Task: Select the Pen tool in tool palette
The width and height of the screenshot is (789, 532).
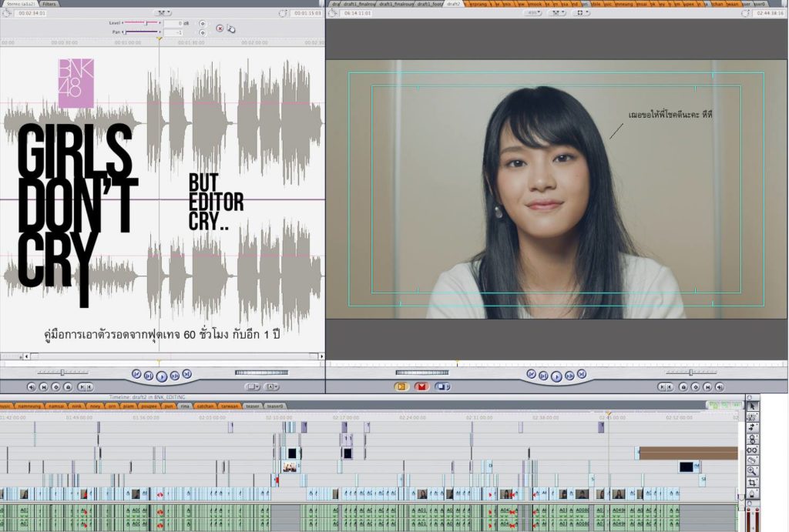Action: pos(752,494)
